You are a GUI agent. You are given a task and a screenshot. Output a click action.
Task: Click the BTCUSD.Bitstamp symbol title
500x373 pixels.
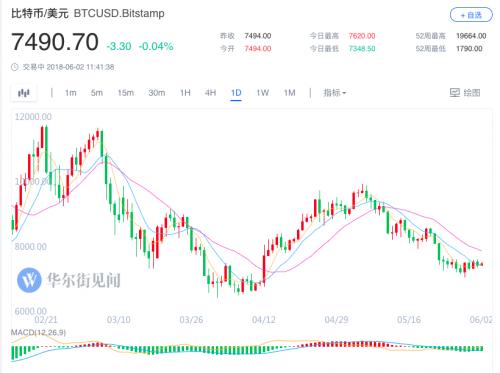tap(119, 13)
